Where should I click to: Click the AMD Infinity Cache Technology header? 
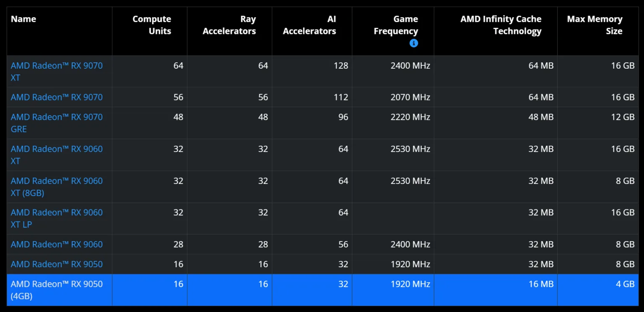point(501,25)
